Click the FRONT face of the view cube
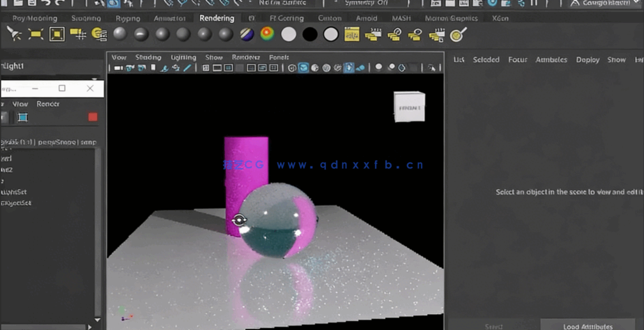 410,107
